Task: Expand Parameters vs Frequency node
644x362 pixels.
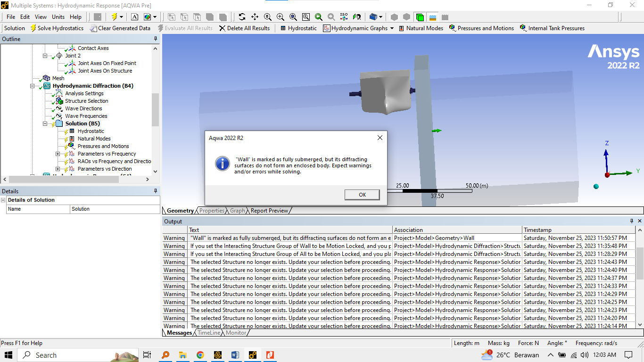Action: click(58, 154)
